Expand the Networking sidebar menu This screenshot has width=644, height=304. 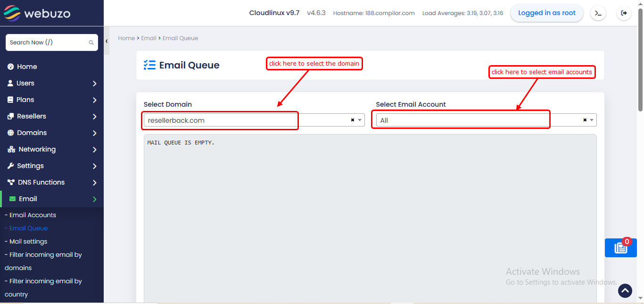[x=52, y=149]
